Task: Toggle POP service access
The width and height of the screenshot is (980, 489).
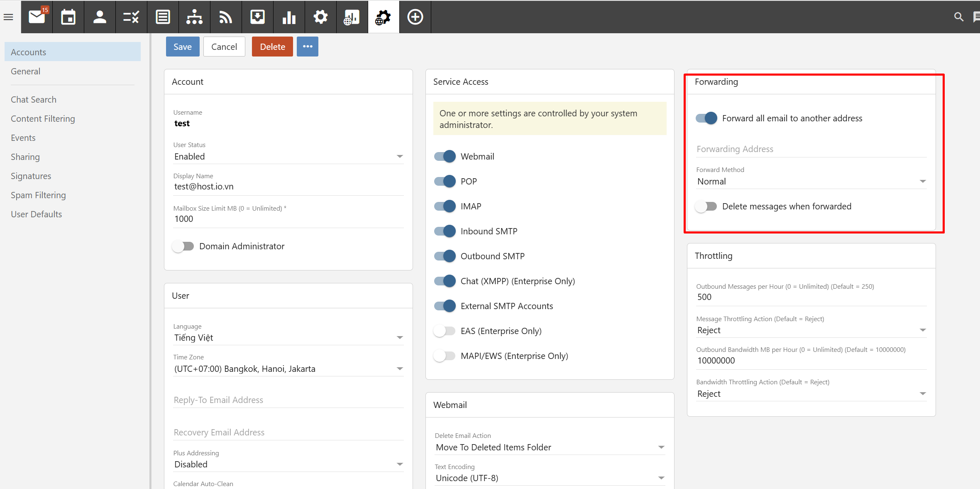Action: [x=445, y=182]
